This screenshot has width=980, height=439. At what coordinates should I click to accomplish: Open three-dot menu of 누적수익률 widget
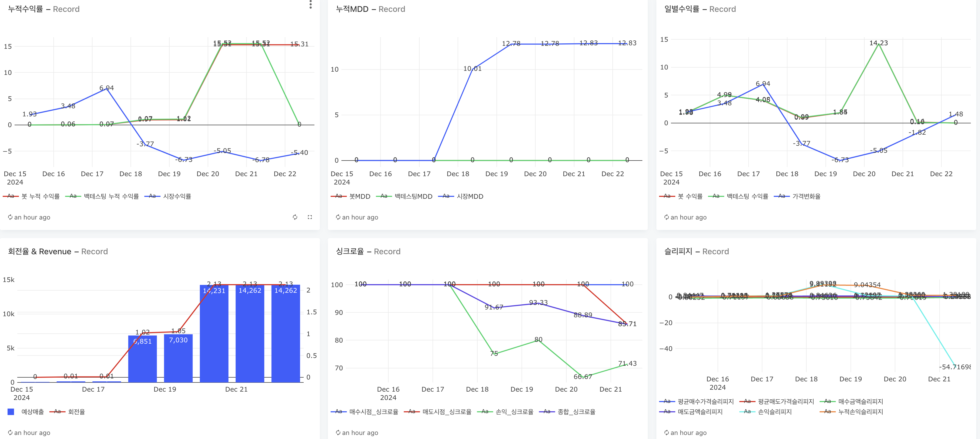pos(310,4)
